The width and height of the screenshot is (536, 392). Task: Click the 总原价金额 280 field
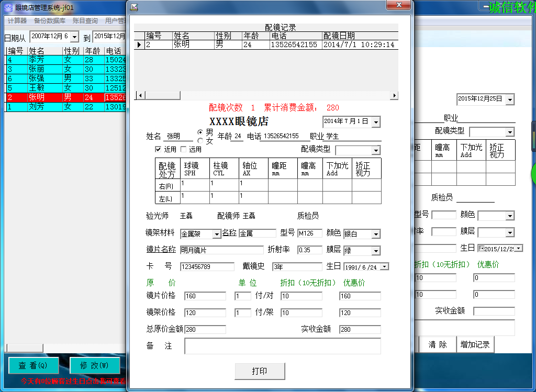tap(205, 329)
